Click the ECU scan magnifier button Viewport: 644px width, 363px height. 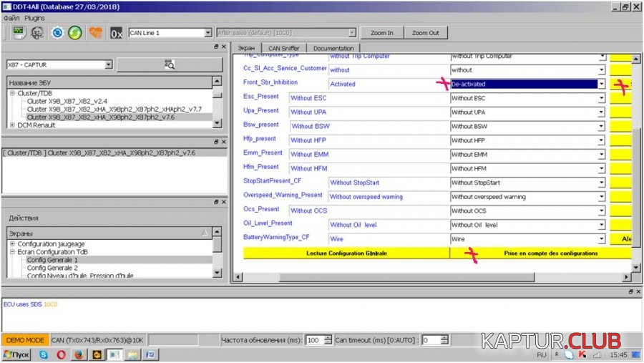tap(169, 64)
